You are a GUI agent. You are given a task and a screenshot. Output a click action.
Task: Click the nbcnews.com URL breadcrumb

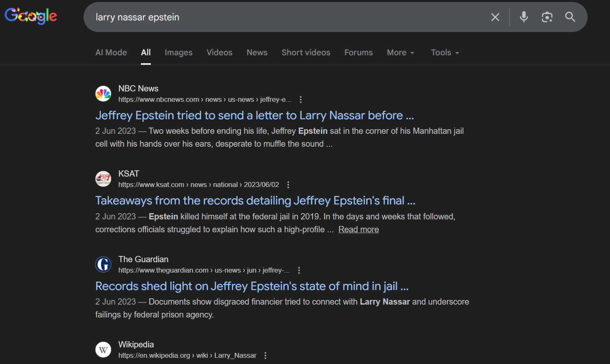point(205,100)
